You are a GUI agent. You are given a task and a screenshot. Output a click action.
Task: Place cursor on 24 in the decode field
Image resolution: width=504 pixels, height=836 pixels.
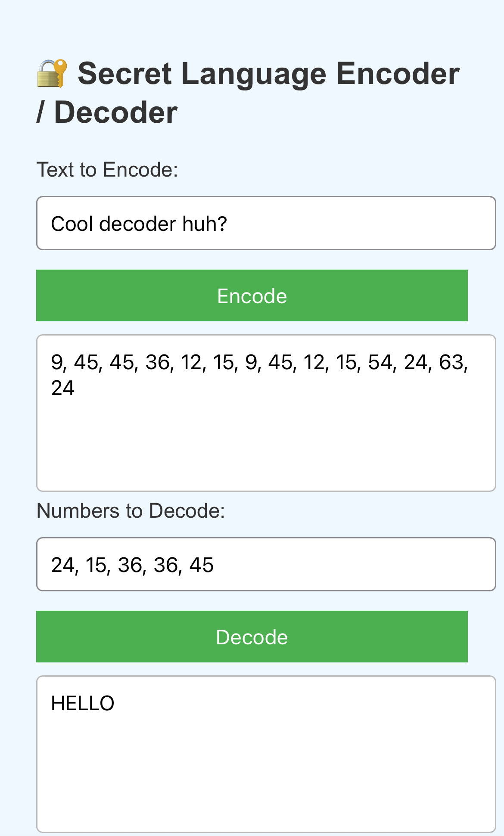point(63,565)
